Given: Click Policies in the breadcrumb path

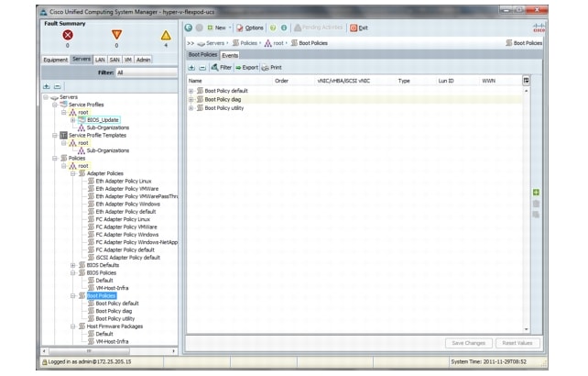Looking at the screenshot, I should coord(248,43).
